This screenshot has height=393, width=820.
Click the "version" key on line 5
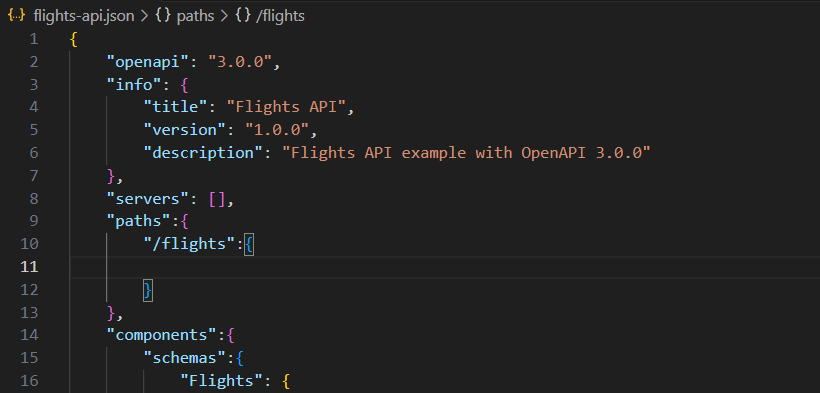tap(180, 130)
